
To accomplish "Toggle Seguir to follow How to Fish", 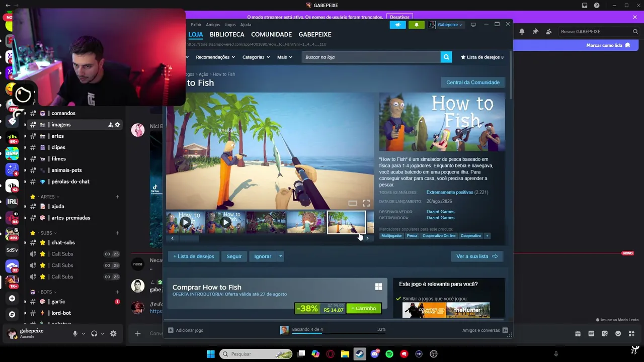I will (234, 256).
